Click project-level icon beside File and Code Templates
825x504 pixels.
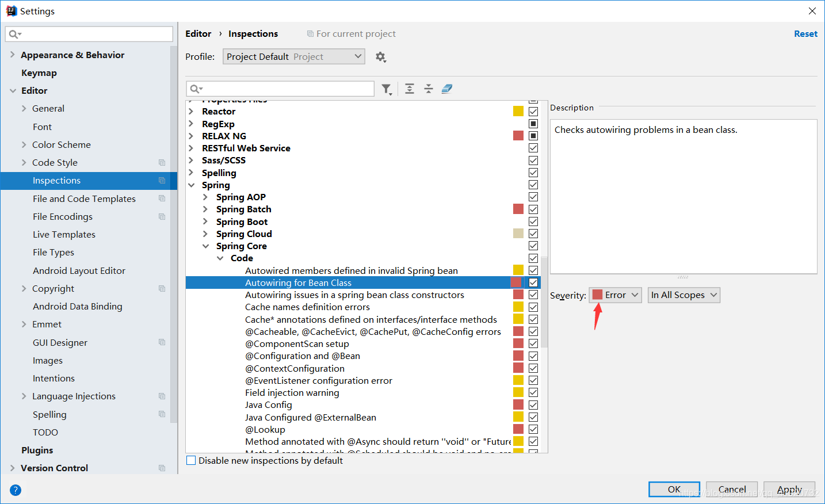pyautogui.click(x=162, y=198)
